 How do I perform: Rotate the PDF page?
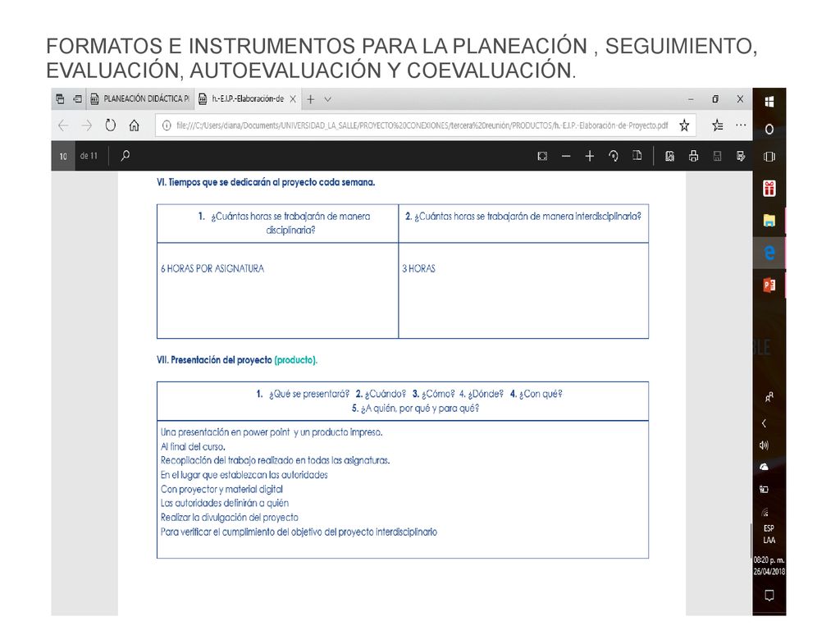coord(614,156)
